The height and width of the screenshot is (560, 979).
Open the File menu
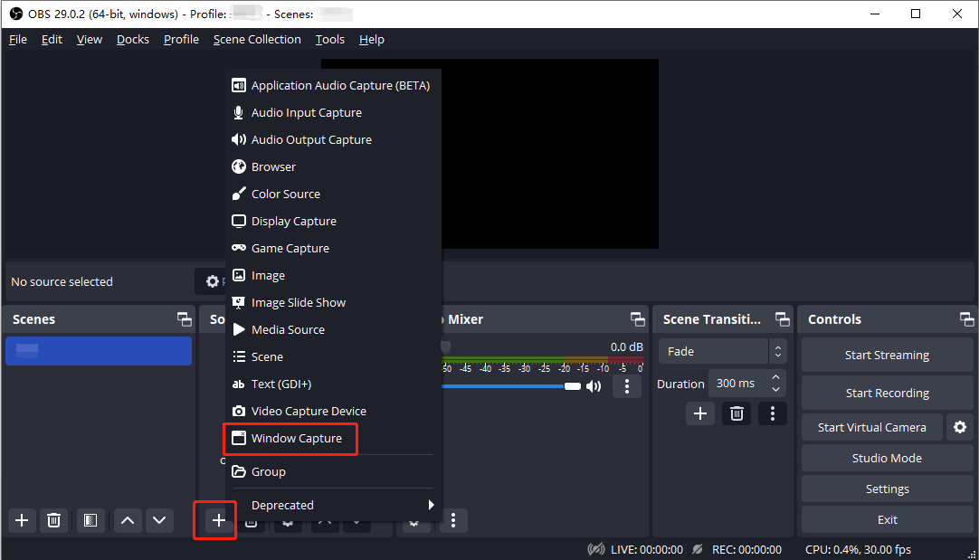coord(18,39)
